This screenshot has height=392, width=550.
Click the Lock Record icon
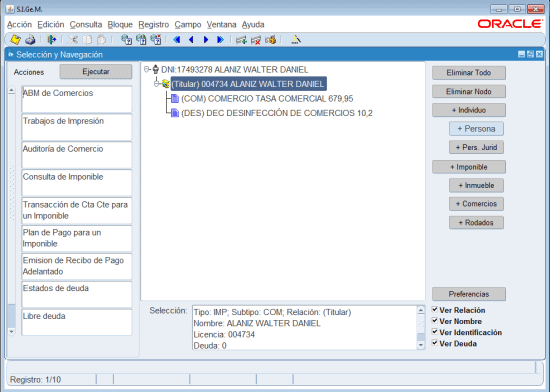[270, 40]
